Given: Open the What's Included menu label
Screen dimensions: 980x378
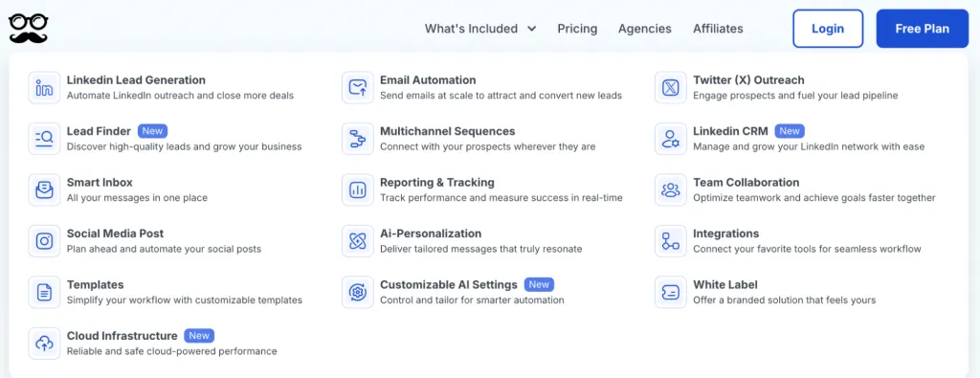Looking at the screenshot, I should coord(471,29).
